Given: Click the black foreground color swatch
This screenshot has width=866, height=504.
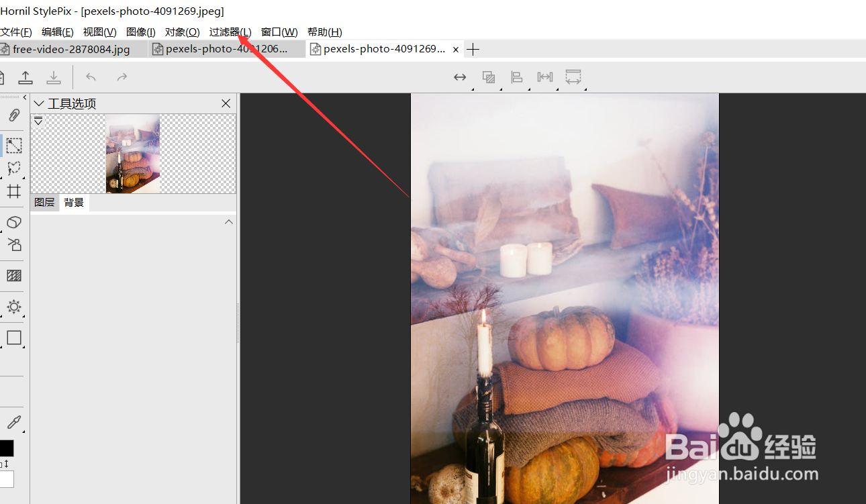Looking at the screenshot, I should tap(6, 448).
